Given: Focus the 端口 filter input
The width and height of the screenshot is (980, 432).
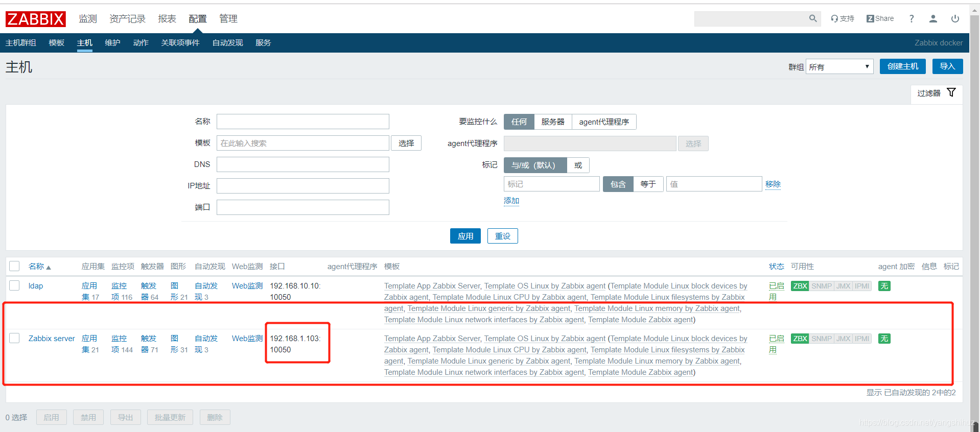Looking at the screenshot, I should point(303,207).
